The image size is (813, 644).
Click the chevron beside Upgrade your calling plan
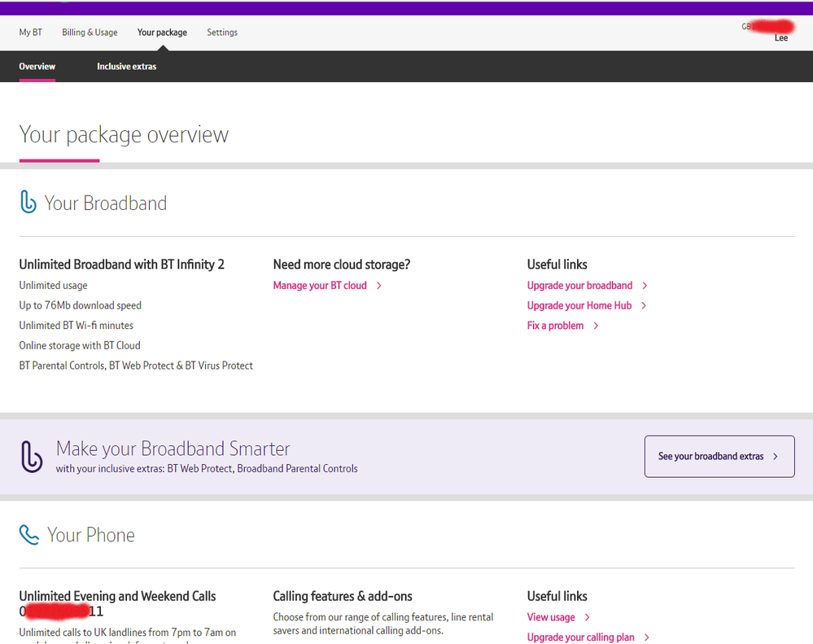[x=646, y=637]
